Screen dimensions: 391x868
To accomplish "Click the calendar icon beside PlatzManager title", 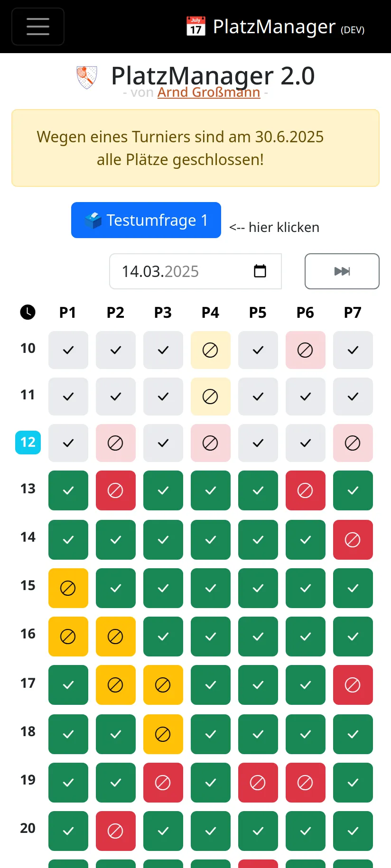I will tap(195, 27).
